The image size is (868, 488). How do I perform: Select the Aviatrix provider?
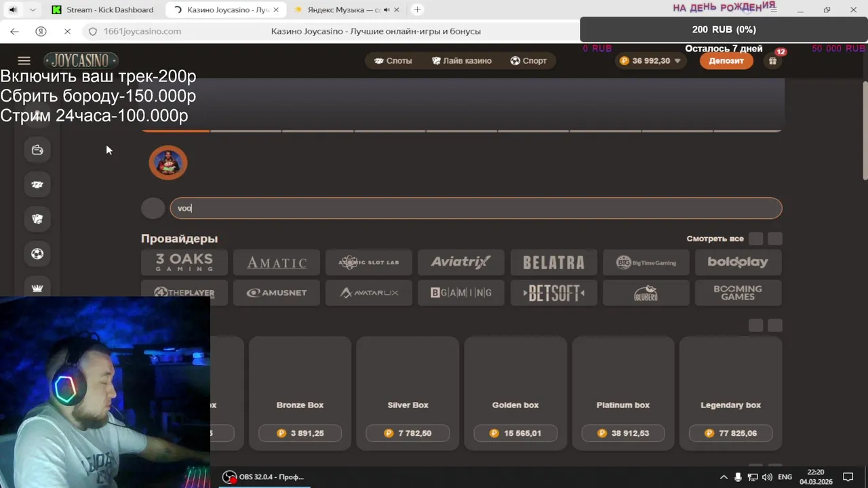tap(461, 262)
